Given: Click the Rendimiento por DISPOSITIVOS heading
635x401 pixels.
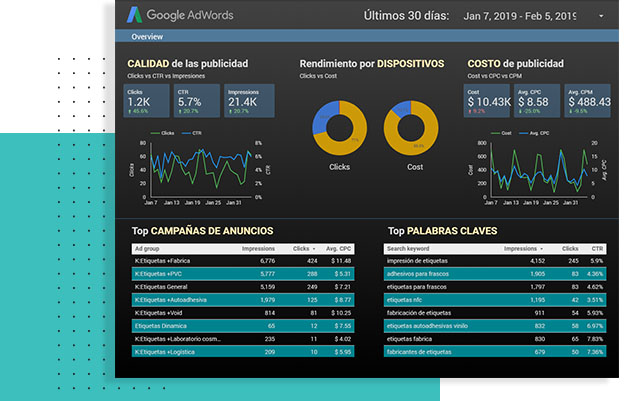Looking at the screenshot, I should pyautogui.click(x=372, y=64).
